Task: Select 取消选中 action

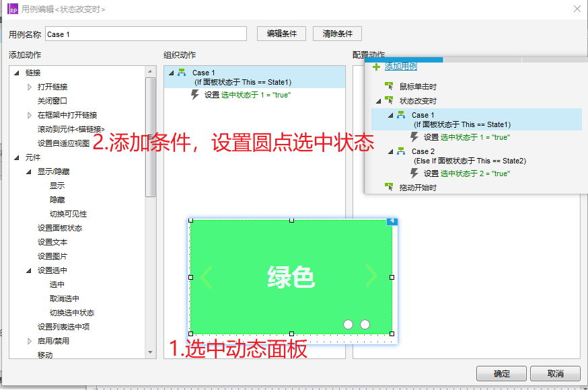Action: point(65,299)
